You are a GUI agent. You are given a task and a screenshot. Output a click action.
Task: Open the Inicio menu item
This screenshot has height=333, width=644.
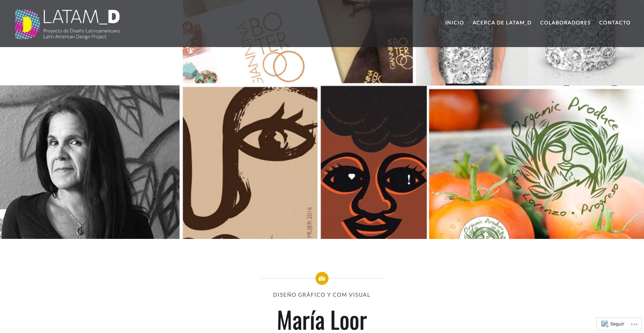point(454,23)
